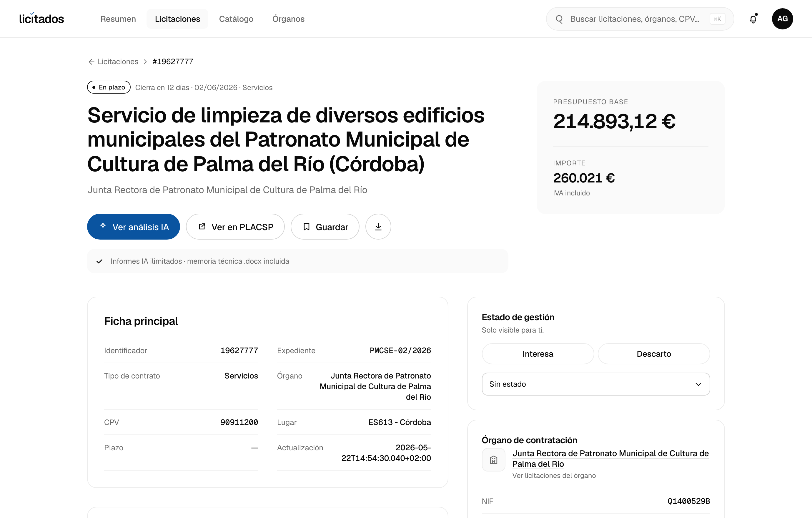Click Tipo de contrato value Servicios
This screenshot has height=518, width=812.
(241, 376)
